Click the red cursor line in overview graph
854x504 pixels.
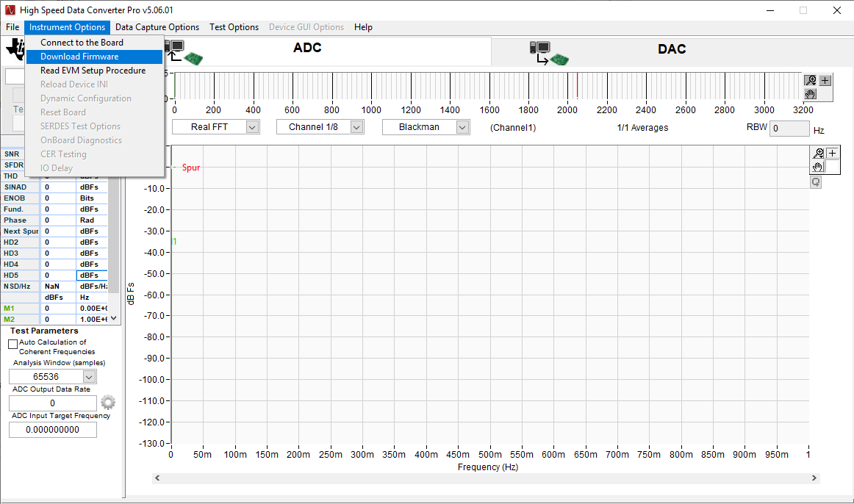click(578, 85)
